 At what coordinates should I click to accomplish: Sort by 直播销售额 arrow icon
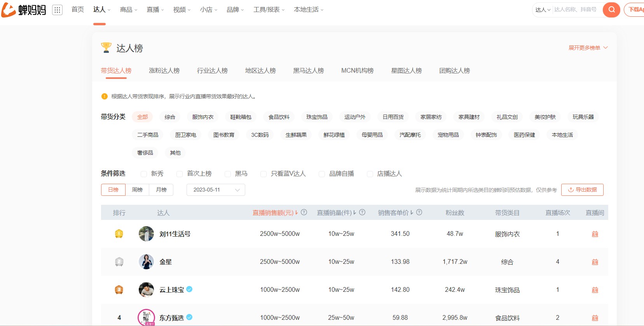[297, 213]
